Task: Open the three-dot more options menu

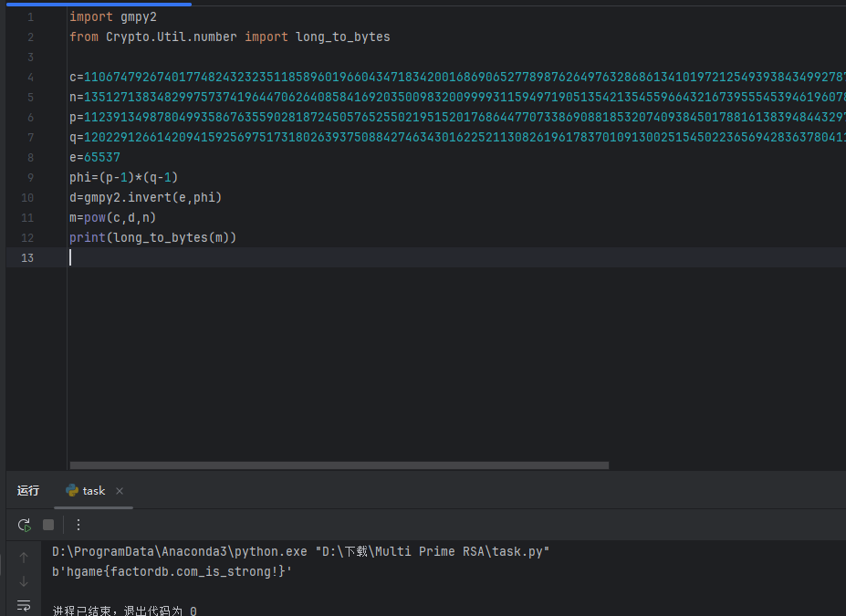Action: tap(78, 524)
